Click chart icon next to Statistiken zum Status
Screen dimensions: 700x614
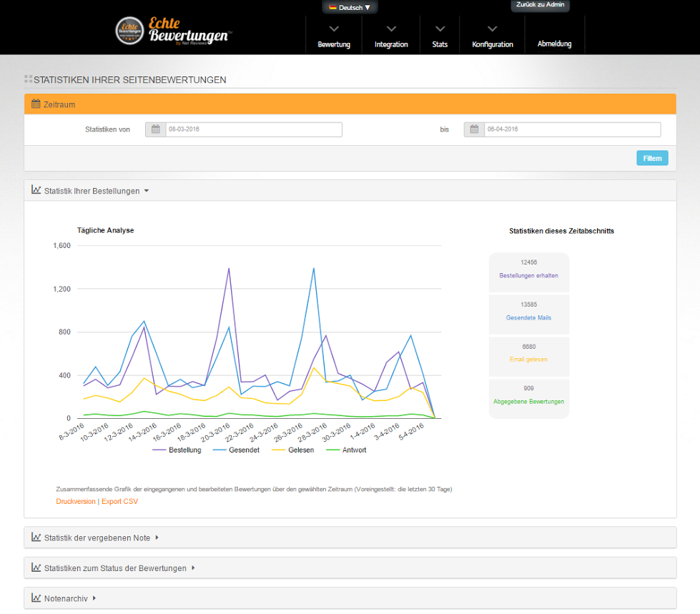coord(36,568)
